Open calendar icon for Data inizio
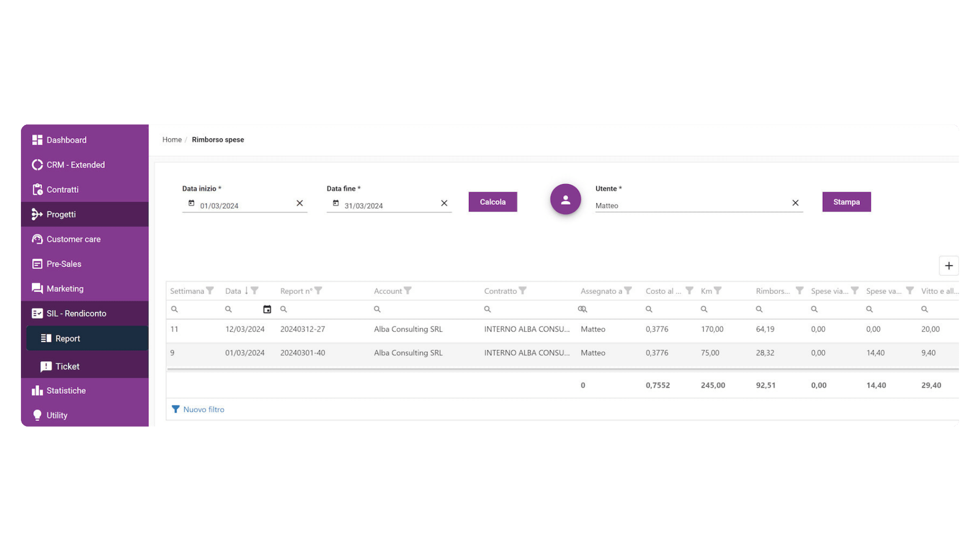 point(191,203)
